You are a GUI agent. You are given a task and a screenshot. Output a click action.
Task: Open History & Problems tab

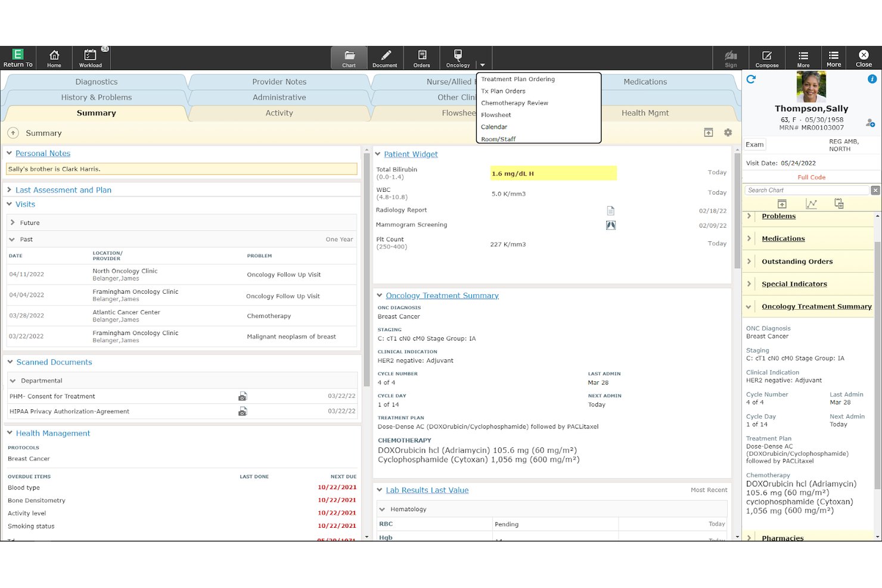pos(97,97)
